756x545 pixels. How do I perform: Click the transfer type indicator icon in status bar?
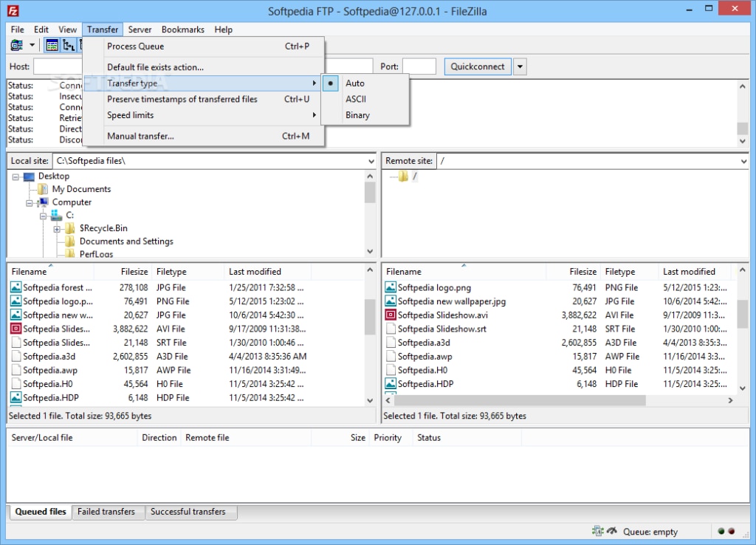pyautogui.click(x=598, y=531)
